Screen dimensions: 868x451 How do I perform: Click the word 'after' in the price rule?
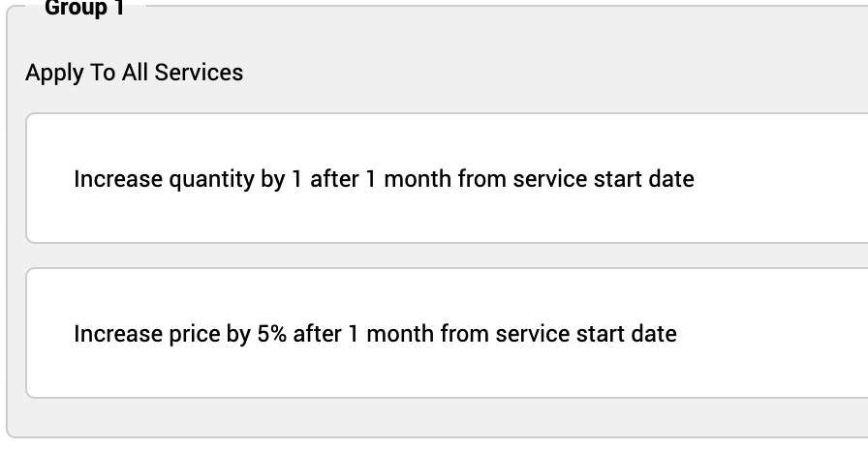317,334
